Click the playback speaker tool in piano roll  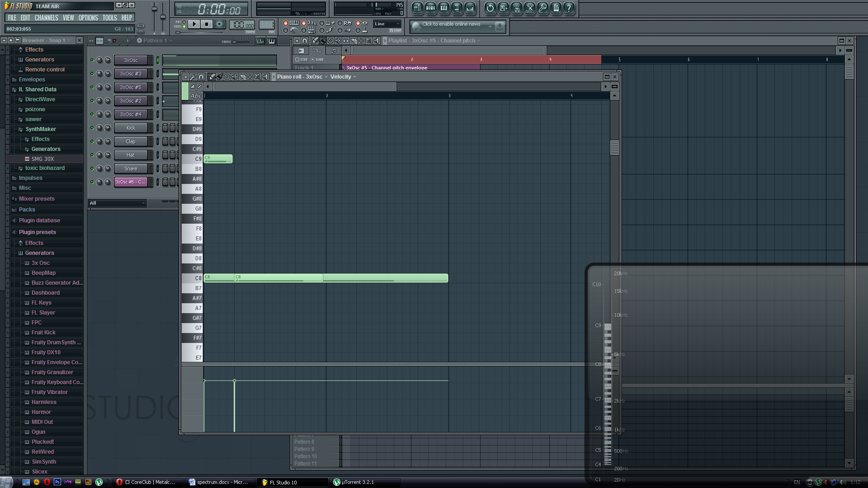click(x=265, y=77)
